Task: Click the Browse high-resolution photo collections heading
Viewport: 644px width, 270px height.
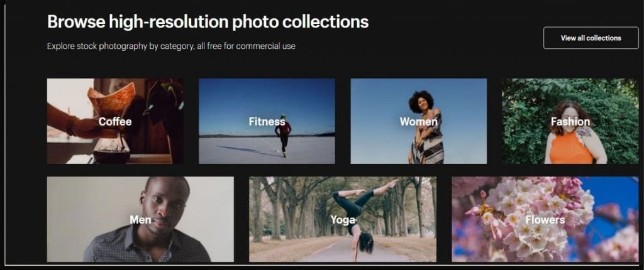Action: coord(208,22)
